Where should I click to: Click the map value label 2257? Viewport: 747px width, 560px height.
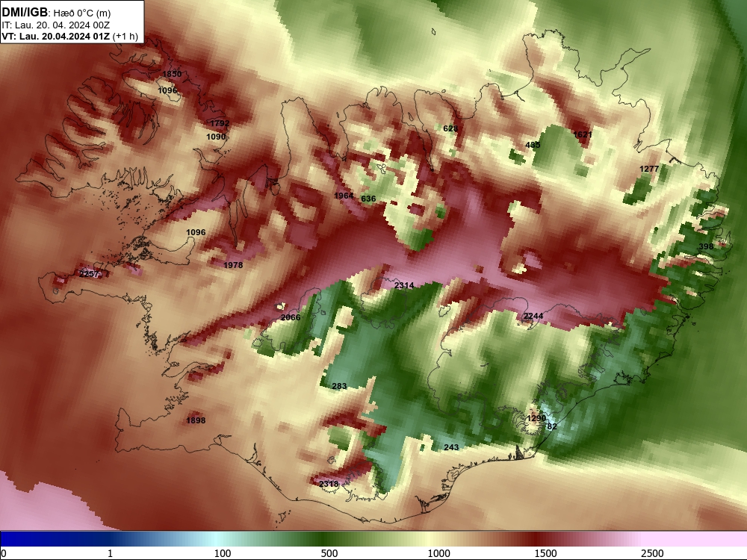coord(89,274)
